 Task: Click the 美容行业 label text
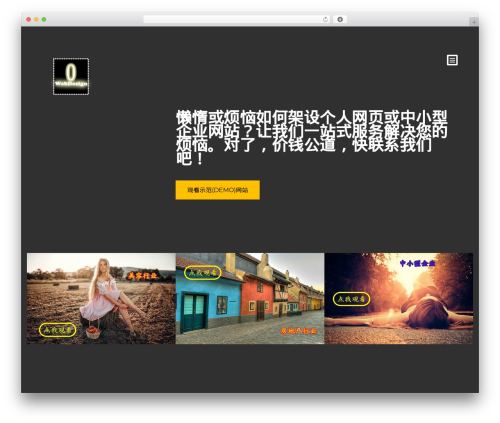(x=142, y=275)
